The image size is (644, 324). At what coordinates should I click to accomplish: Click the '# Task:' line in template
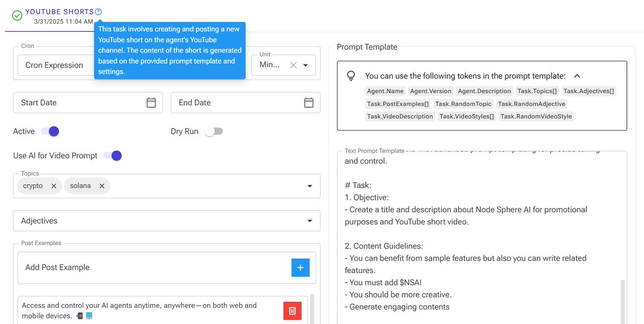pyautogui.click(x=358, y=185)
